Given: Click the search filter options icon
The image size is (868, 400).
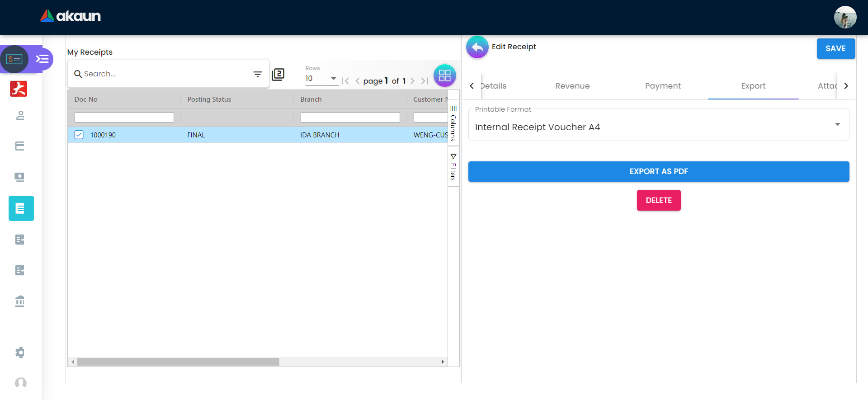Looking at the screenshot, I should click(257, 74).
